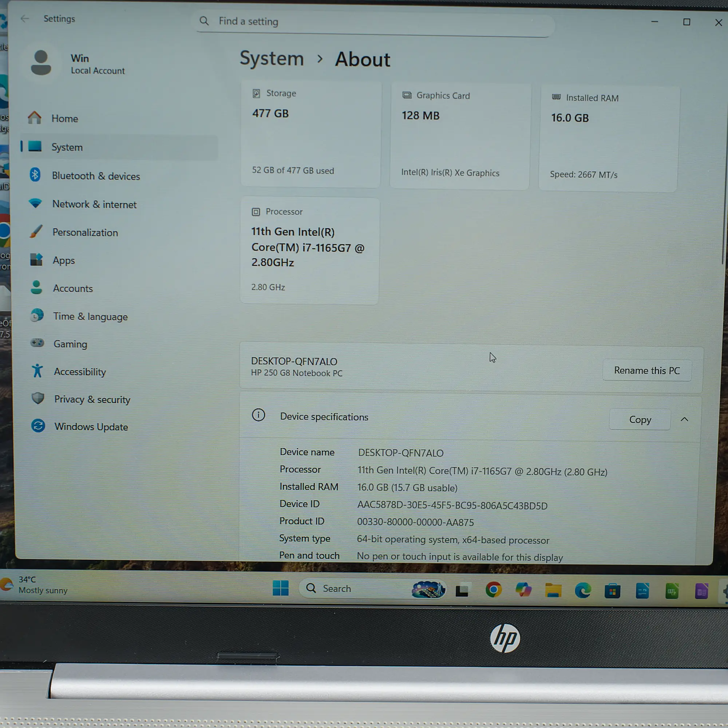This screenshot has height=728, width=728.
Task: Open the Windows Start menu
Action: (x=280, y=588)
